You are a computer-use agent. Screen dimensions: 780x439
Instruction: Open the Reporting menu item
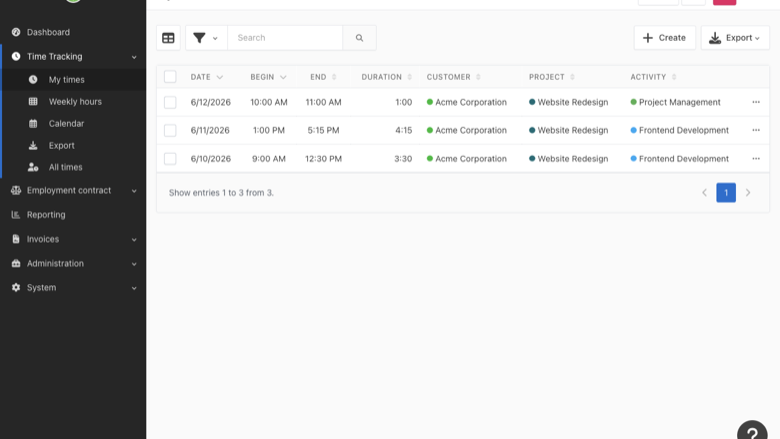click(x=73, y=215)
